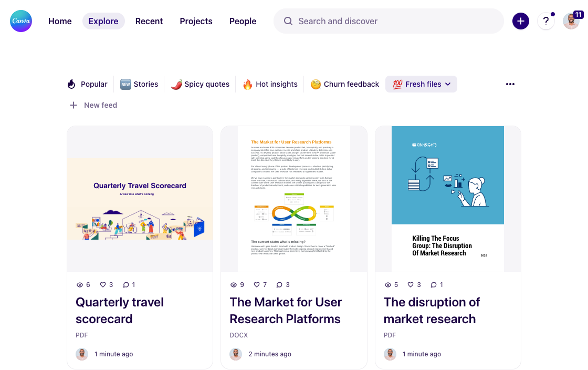Viewport: 588px width, 370px height.
Task: Open the Churn feedback feed
Action: (x=345, y=84)
